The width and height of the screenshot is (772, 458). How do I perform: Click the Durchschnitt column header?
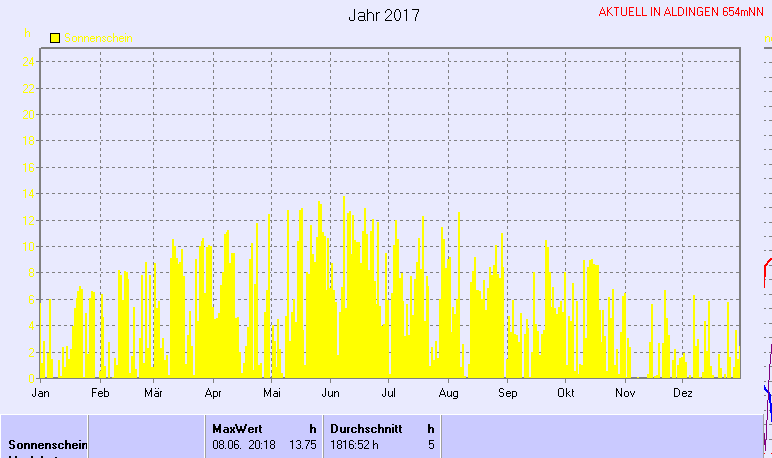pyautogui.click(x=366, y=428)
